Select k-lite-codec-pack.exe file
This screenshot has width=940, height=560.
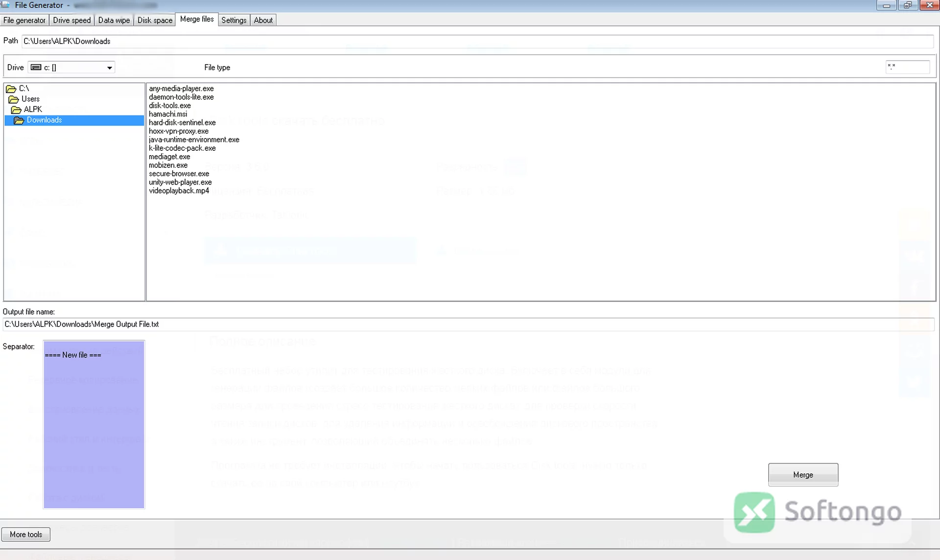[x=182, y=148]
